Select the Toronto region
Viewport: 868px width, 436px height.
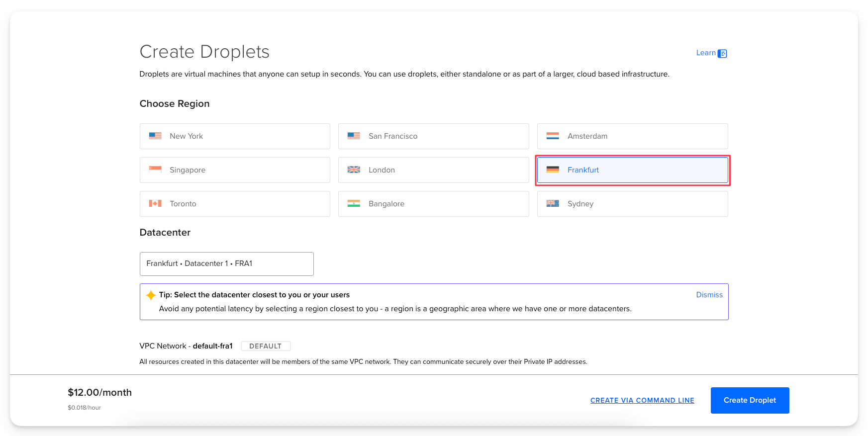pyautogui.click(x=235, y=204)
